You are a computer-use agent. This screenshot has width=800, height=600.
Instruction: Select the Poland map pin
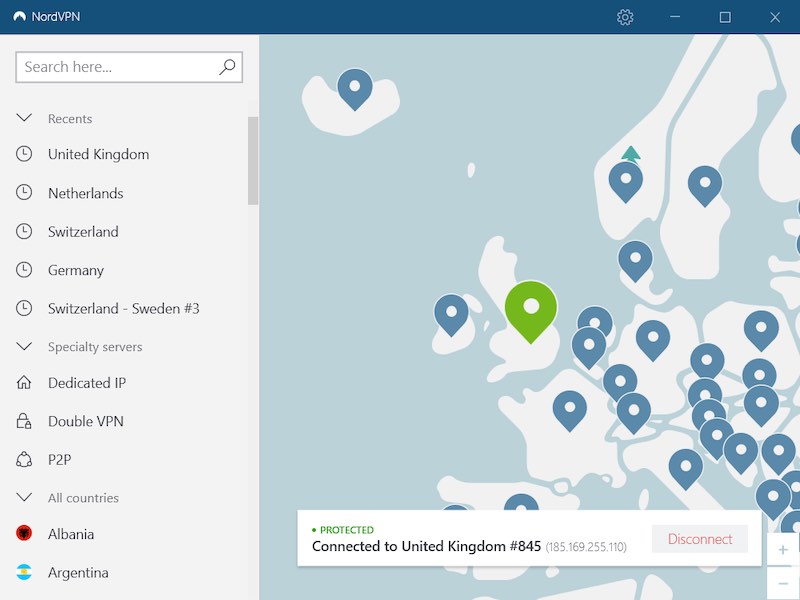point(761,330)
